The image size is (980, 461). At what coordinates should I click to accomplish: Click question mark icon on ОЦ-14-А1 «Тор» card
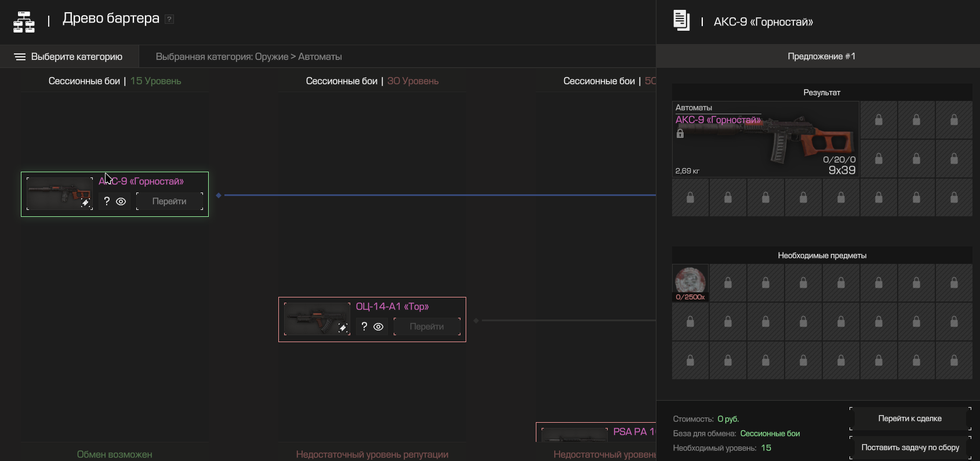pyautogui.click(x=364, y=326)
